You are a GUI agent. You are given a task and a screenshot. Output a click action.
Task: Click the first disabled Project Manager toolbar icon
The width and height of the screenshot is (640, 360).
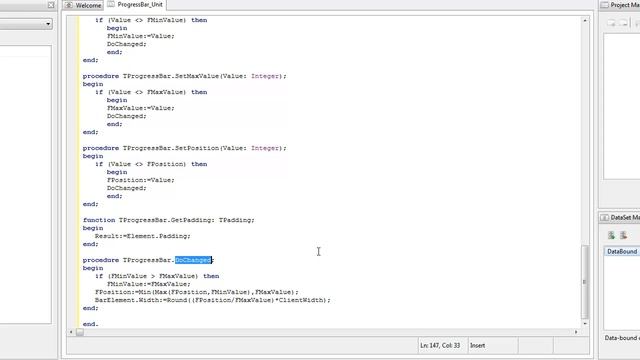coord(611,23)
